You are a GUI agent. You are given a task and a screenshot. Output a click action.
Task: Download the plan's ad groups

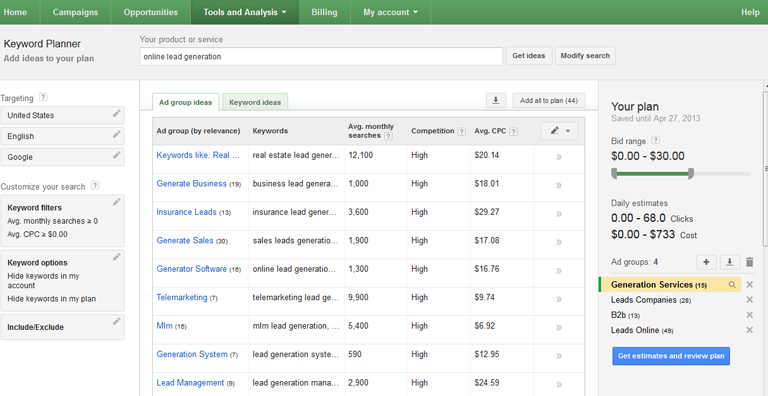tap(730, 262)
